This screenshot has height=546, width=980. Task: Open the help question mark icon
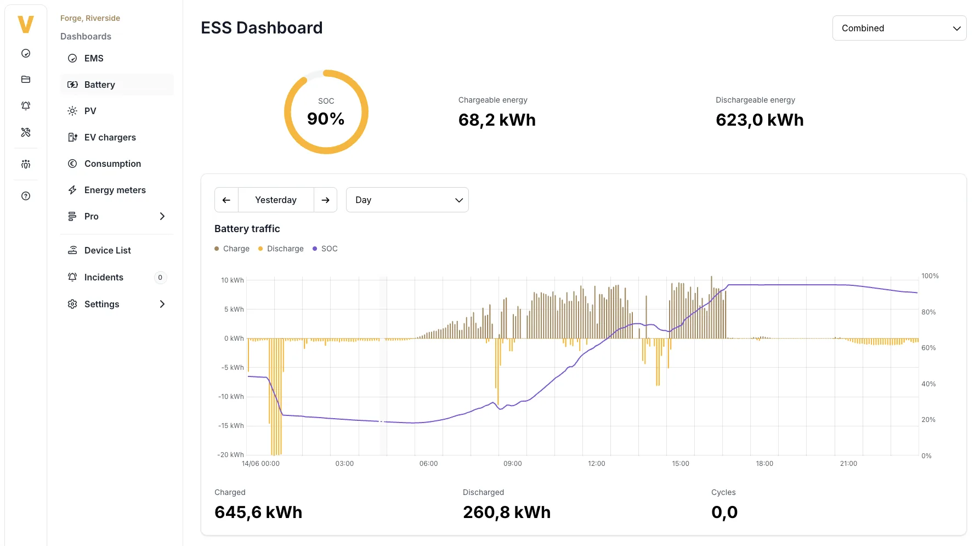[x=26, y=196]
